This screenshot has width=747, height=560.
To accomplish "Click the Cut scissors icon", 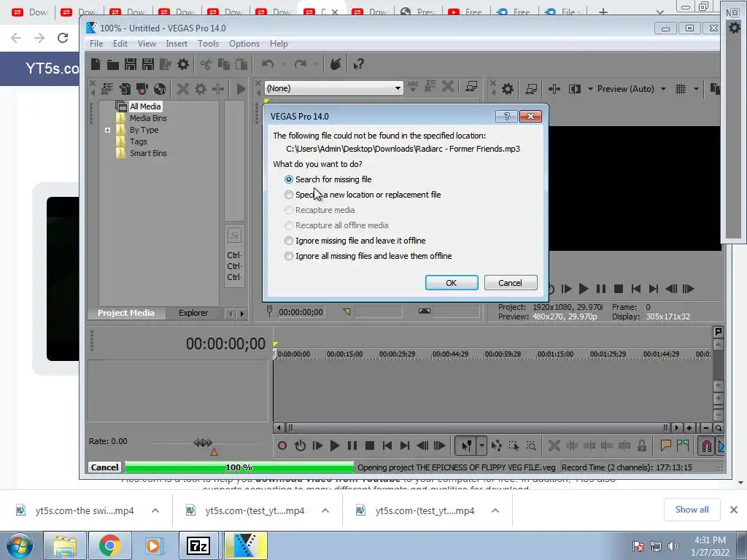I will (x=206, y=64).
